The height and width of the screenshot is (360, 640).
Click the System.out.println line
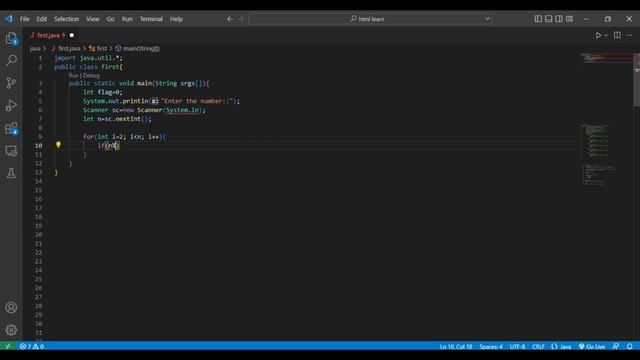coord(161,101)
